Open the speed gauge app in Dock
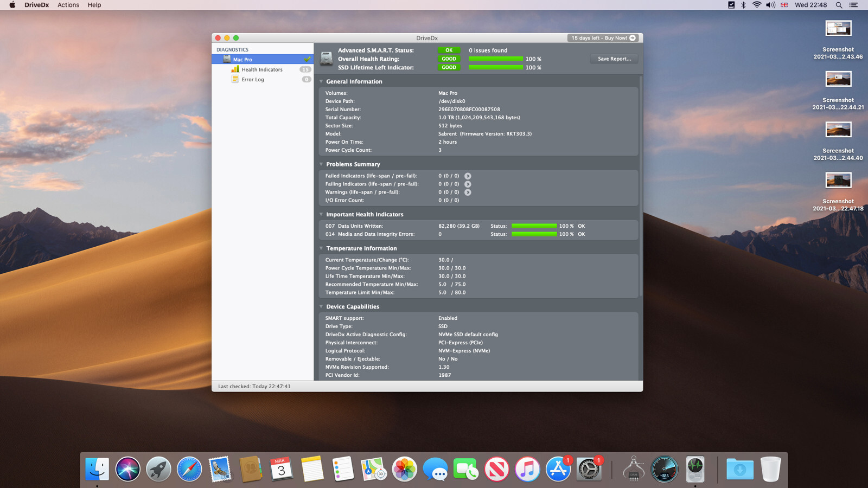This screenshot has height=488, width=868. click(x=665, y=469)
